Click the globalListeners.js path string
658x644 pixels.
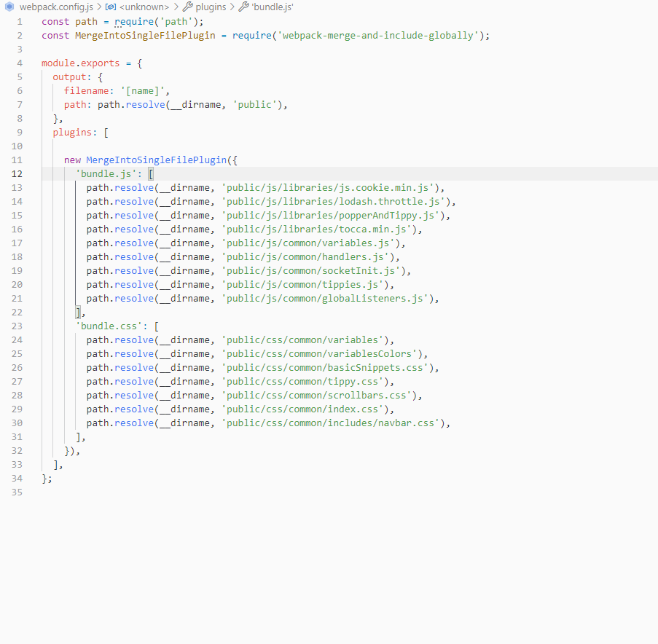(x=325, y=299)
